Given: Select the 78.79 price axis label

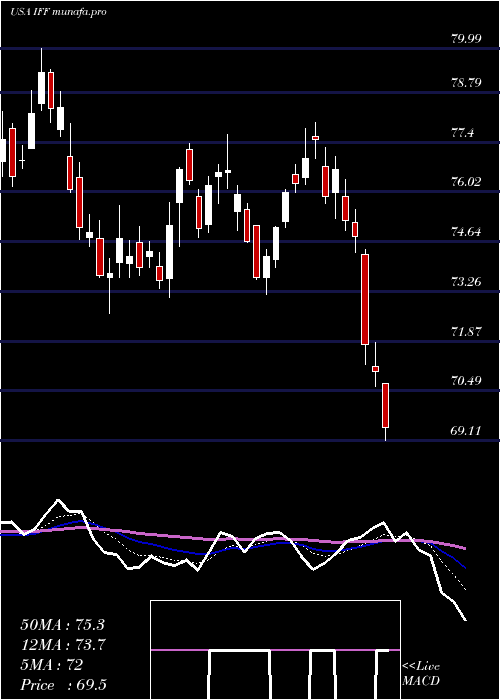Looking at the screenshot, I should (466, 83).
